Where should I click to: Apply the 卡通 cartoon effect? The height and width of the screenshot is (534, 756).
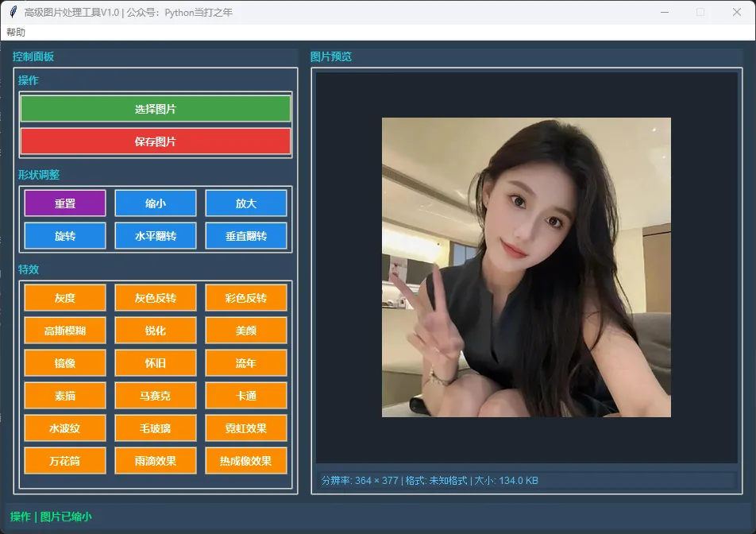coord(246,395)
